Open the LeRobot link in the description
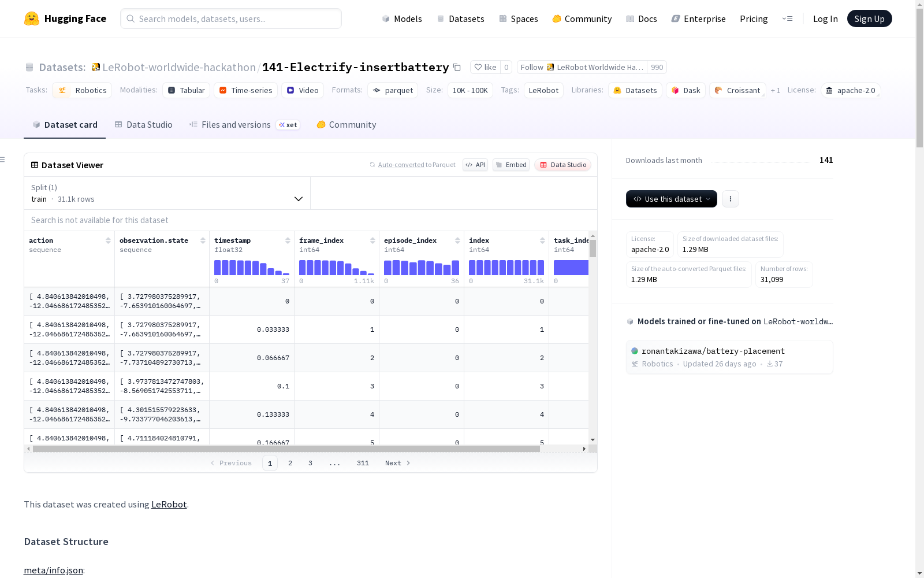 point(169,504)
